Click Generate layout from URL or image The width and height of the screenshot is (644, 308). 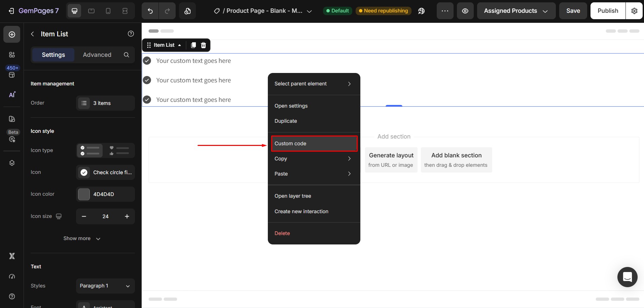pos(391,160)
